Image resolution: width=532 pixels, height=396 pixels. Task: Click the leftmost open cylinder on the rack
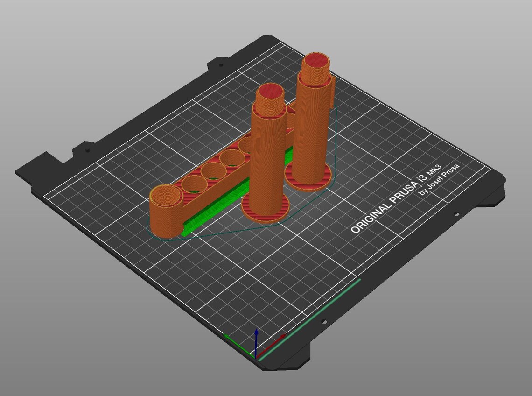click(x=166, y=194)
